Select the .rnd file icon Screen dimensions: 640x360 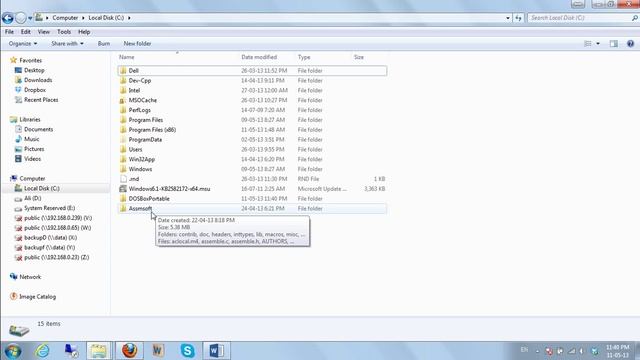click(123, 179)
